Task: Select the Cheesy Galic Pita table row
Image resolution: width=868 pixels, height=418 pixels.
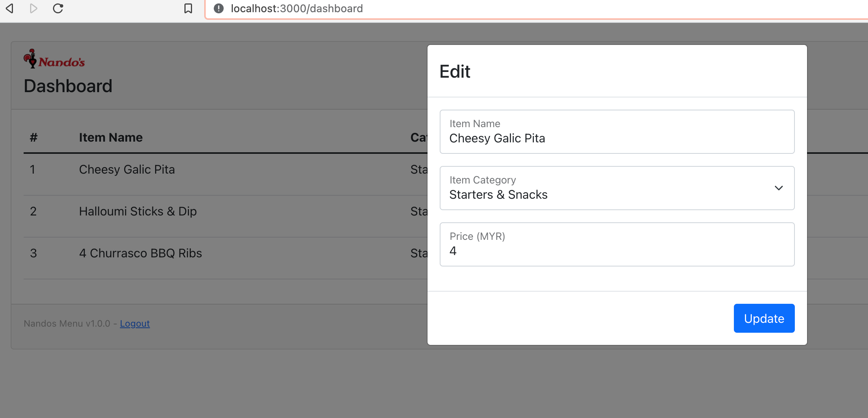Action: click(226, 175)
